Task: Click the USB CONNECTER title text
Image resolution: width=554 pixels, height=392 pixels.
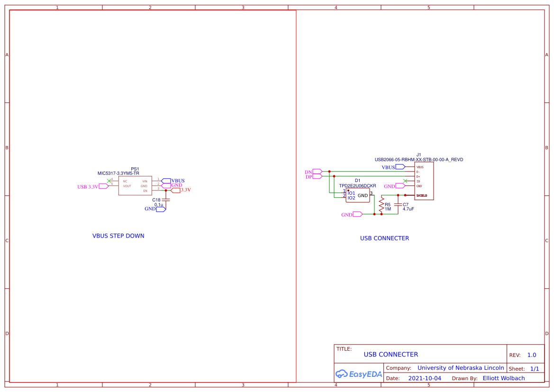Action: [390, 354]
